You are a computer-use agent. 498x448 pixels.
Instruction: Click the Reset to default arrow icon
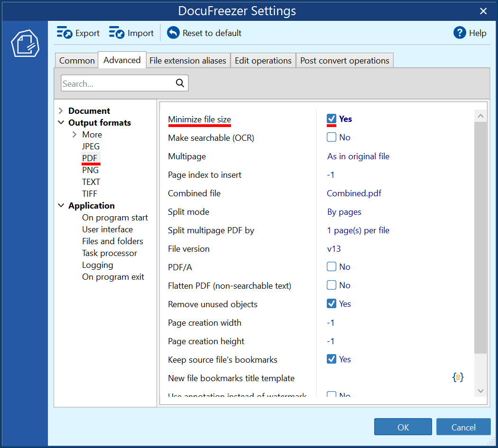tap(173, 33)
